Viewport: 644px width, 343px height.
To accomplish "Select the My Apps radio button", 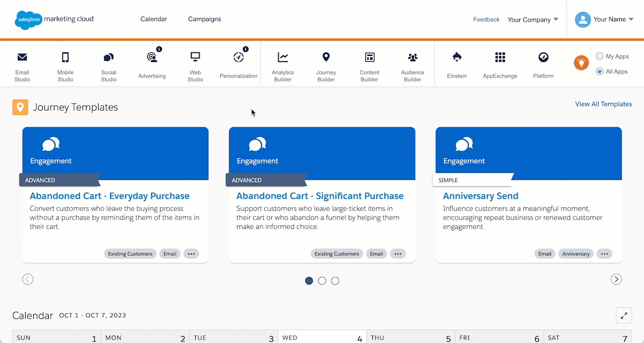I will (599, 56).
